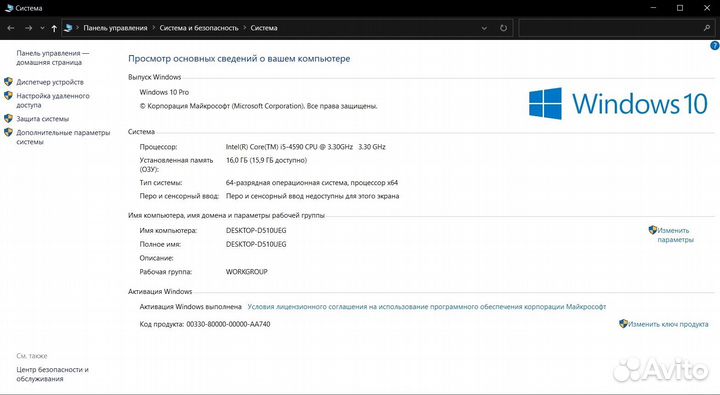The height and width of the screenshot is (395, 720).
Task: Click shield icon beside 'Диспетчер устройств'
Action: click(x=8, y=82)
